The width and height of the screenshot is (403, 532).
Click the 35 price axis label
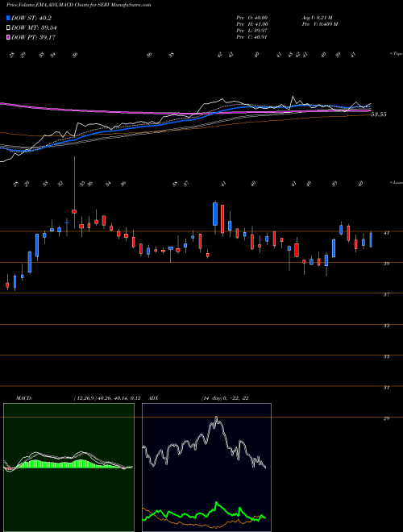click(386, 326)
